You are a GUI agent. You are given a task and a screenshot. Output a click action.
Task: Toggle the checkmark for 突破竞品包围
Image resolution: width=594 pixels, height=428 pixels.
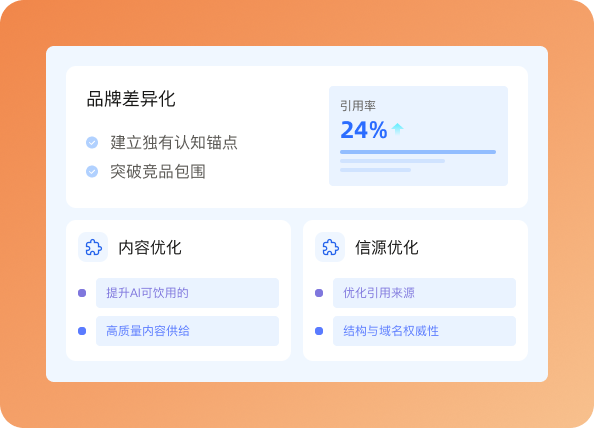(92, 171)
